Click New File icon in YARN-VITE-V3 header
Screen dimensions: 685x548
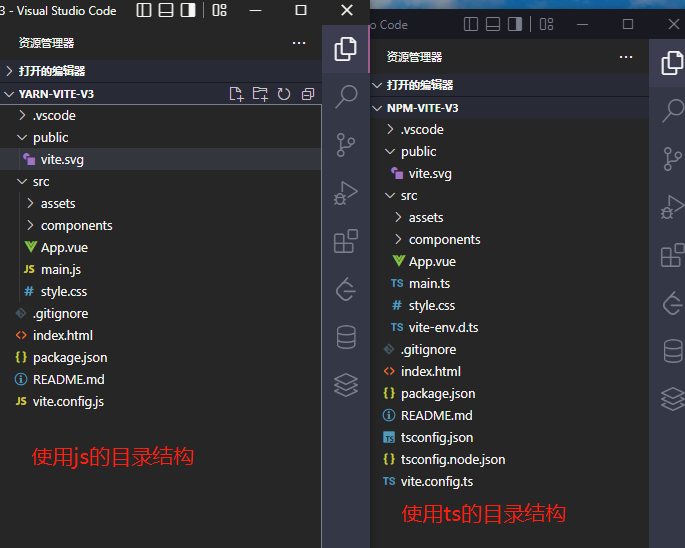click(x=236, y=94)
